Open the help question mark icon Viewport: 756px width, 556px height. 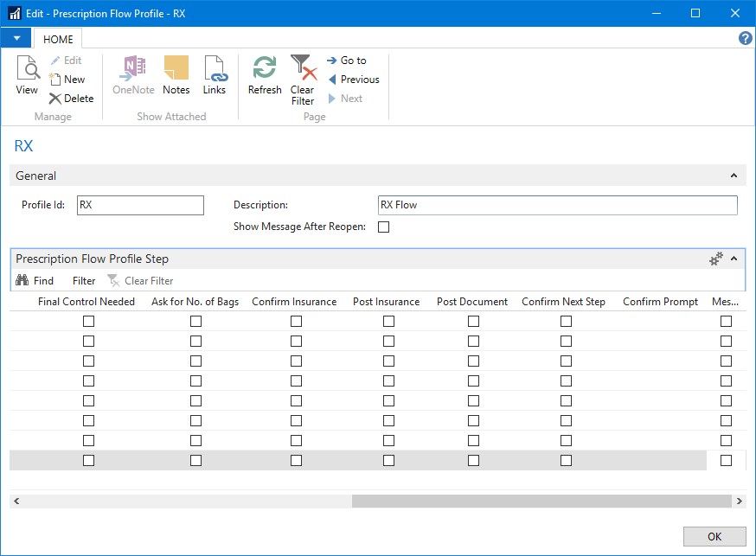pyautogui.click(x=745, y=38)
